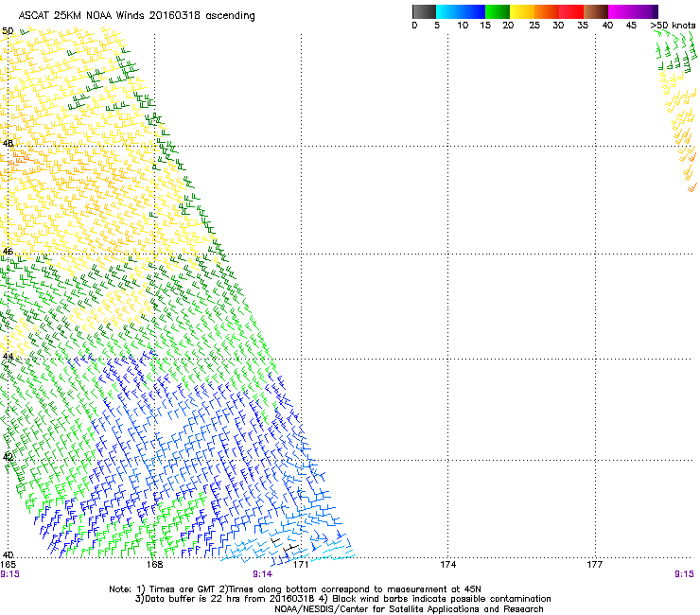Click the title text 'ASCAT 25KM NOAA Winds 20160318 ascending'
The height and width of the screenshot is (615, 700).
136,16
